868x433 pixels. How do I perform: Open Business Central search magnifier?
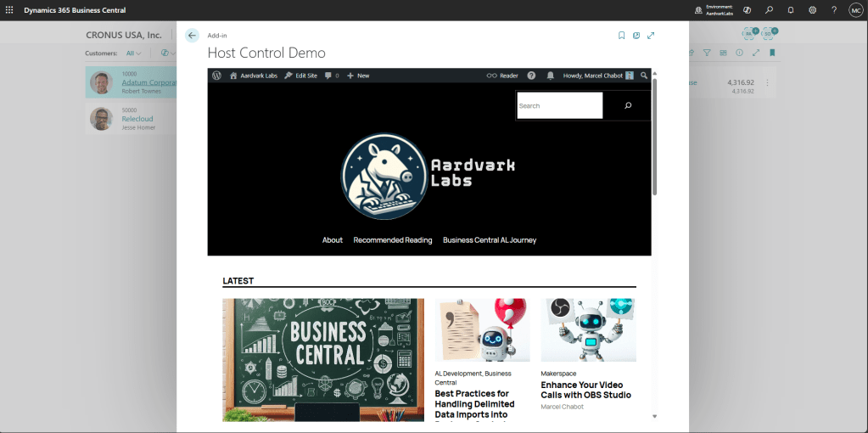769,10
